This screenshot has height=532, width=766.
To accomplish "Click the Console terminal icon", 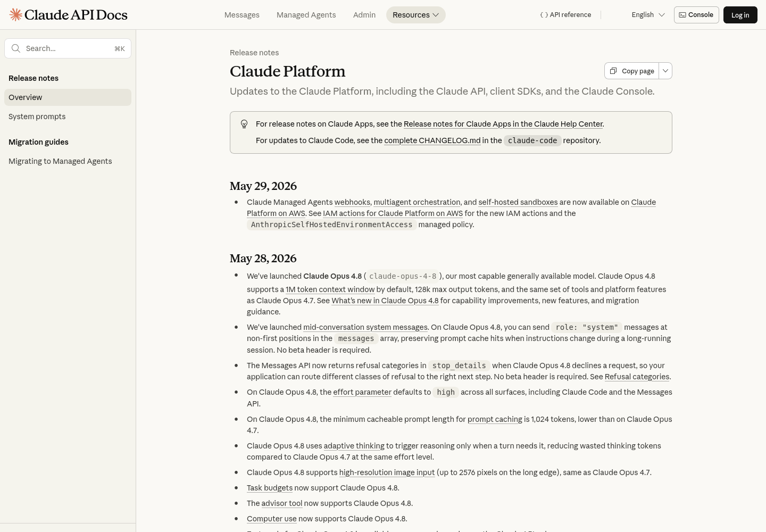I will pyautogui.click(x=682, y=15).
